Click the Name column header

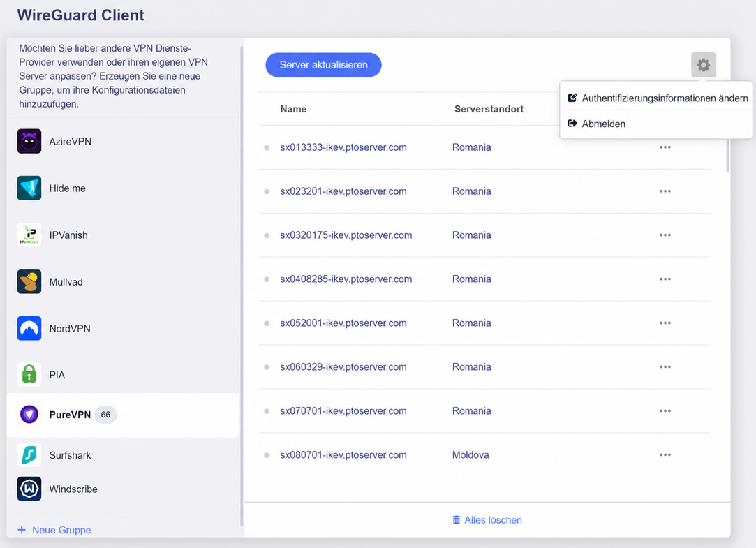coord(293,109)
